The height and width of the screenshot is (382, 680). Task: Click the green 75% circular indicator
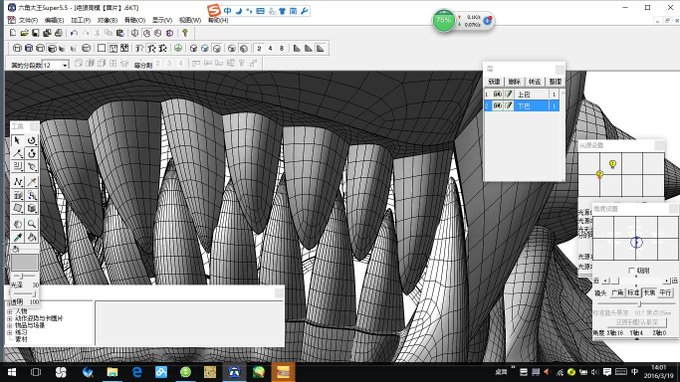tap(443, 20)
